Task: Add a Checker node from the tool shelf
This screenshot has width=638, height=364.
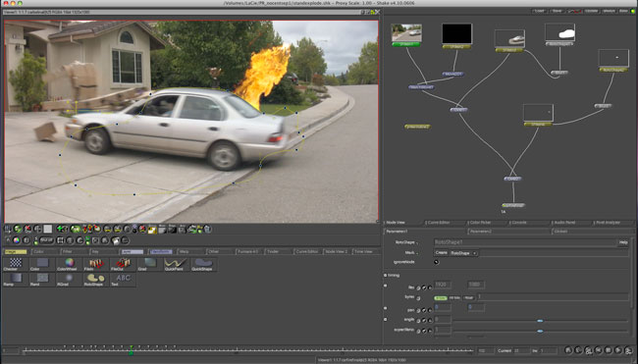Action: tap(16, 264)
